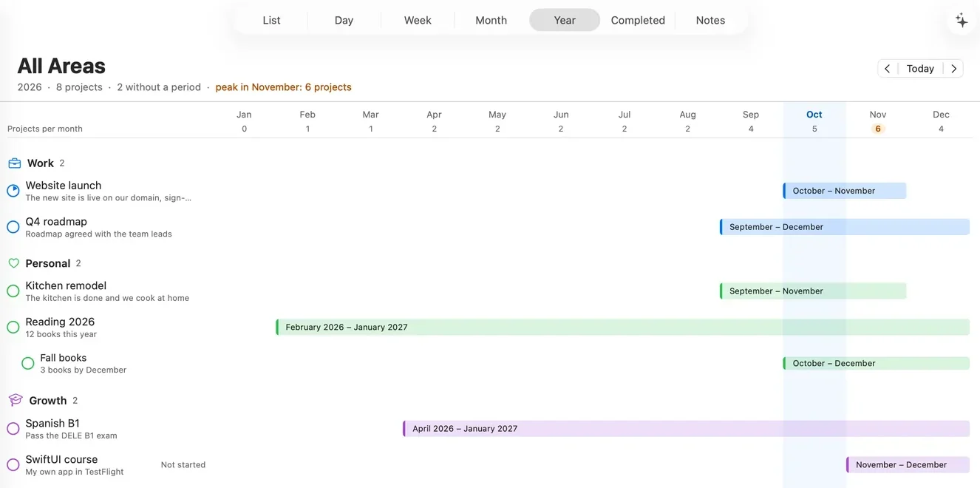Open the Reading 2026 project title
This screenshot has height=488, width=980.
(60, 322)
